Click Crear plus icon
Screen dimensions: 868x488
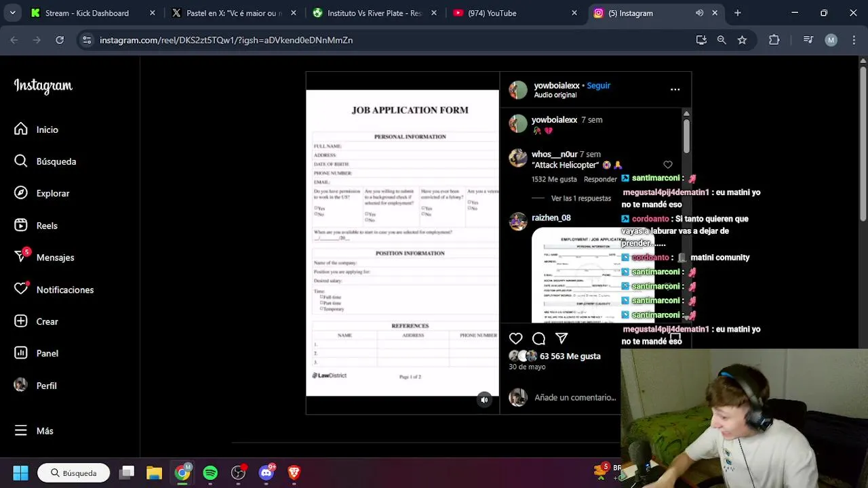(x=21, y=321)
